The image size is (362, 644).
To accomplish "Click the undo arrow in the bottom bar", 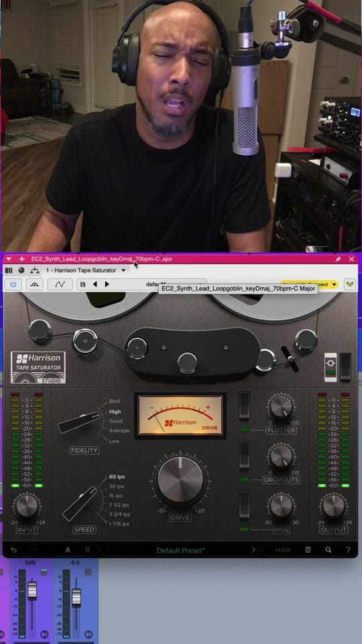I will (13, 550).
